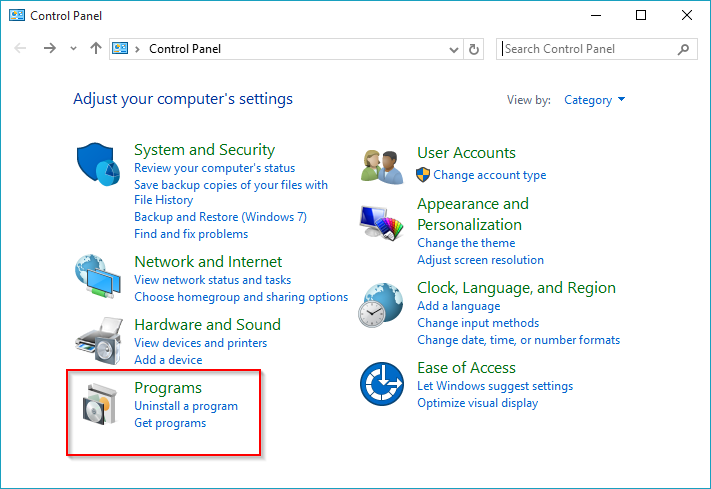711x489 pixels.
Task: Click Change input methods
Action: pos(478,323)
